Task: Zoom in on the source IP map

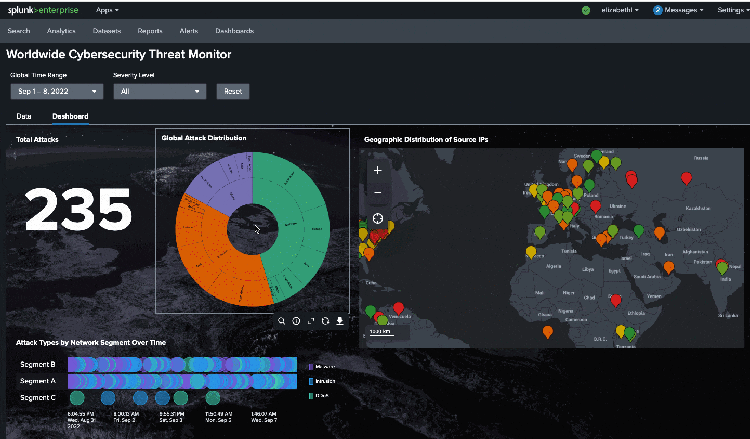Action: coord(378,170)
